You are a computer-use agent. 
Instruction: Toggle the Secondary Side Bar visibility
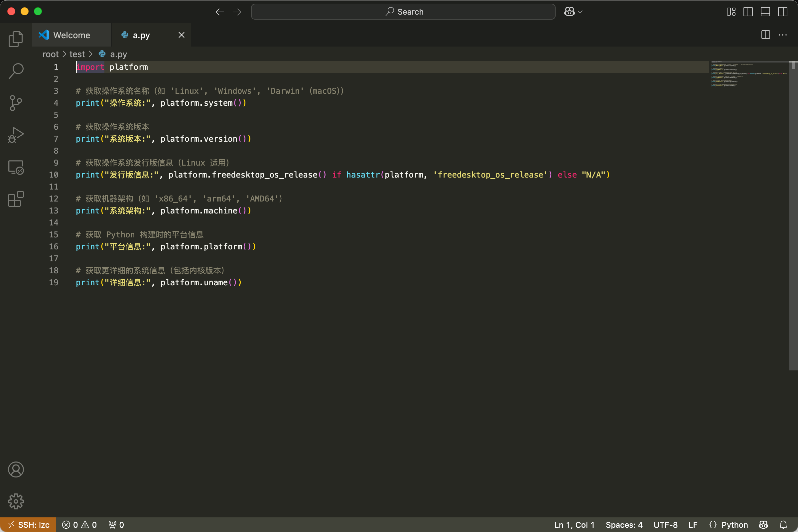click(x=783, y=12)
